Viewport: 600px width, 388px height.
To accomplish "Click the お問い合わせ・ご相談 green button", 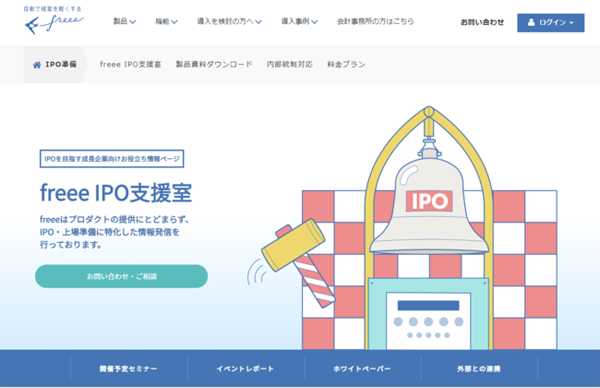I will tap(121, 276).
